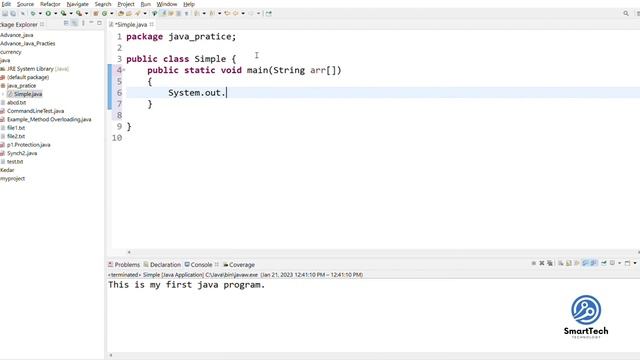
Task: Open the Search toolbar dropdown arrow
Action: click(x=145, y=13)
